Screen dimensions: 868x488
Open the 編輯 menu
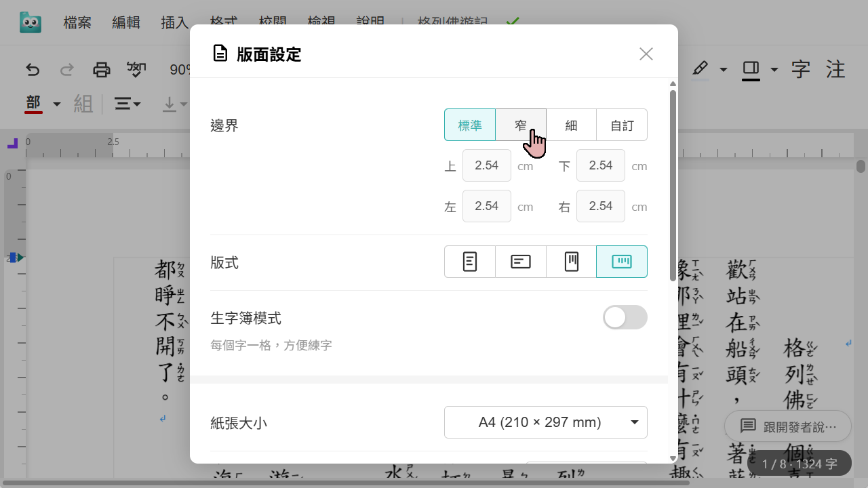click(126, 22)
